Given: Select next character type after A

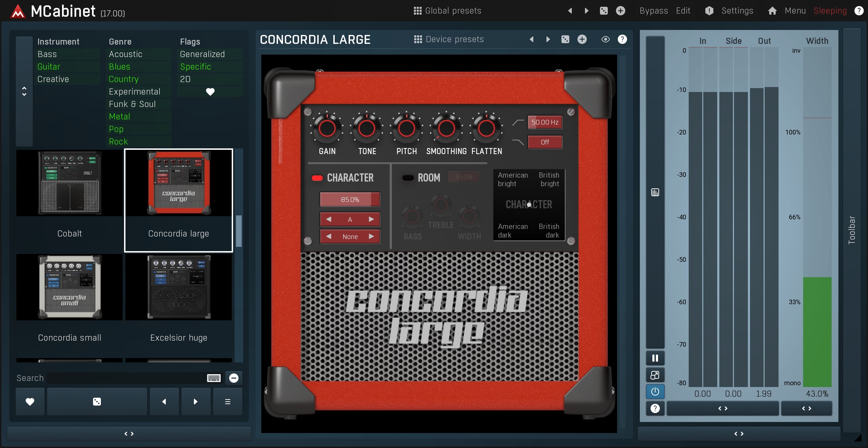Looking at the screenshot, I should coord(371,219).
